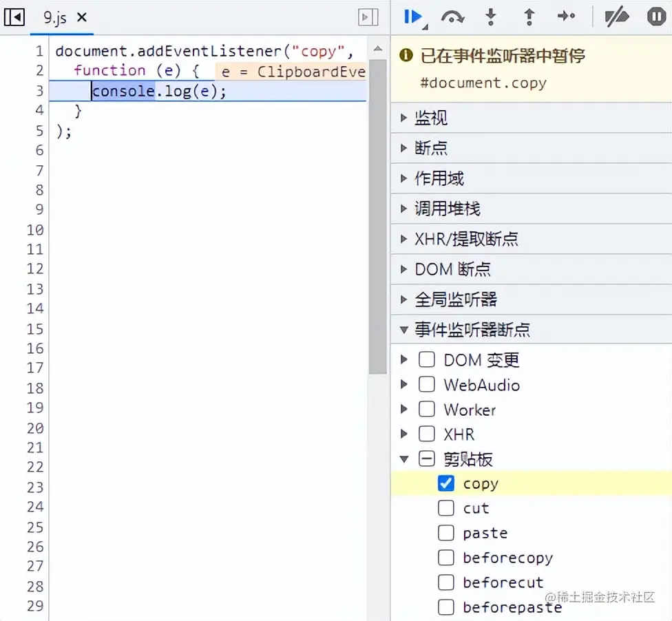
Task: Set breakpoint on line number 1
Action: click(x=39, y=51)
